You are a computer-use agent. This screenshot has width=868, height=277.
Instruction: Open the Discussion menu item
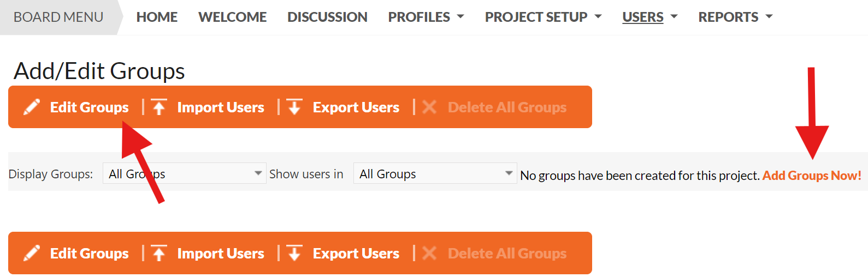pyautogui.click(x=327, y=17)
